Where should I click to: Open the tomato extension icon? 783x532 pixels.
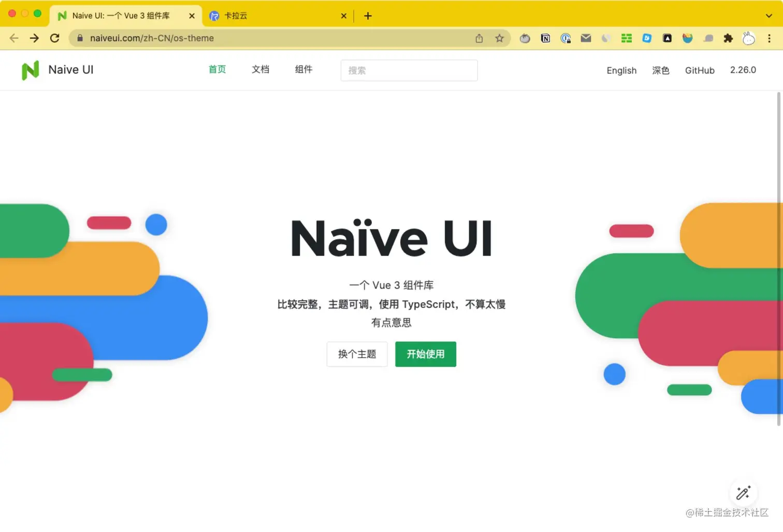pyautogui.click(x=525, y=38)
